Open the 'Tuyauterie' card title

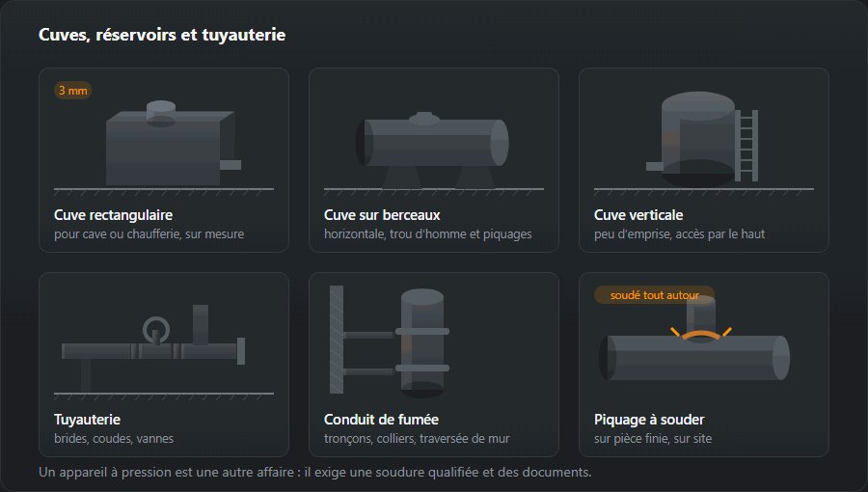[88, 420]
